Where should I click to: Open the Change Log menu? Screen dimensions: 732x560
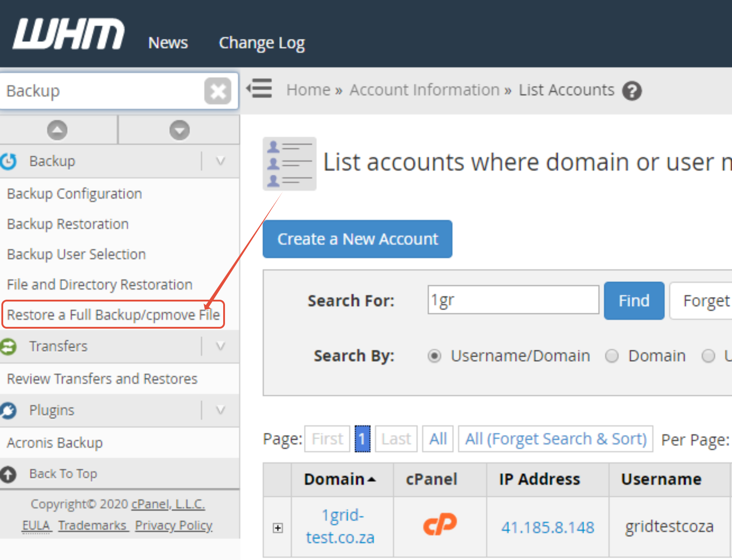(x=262, y=43)
